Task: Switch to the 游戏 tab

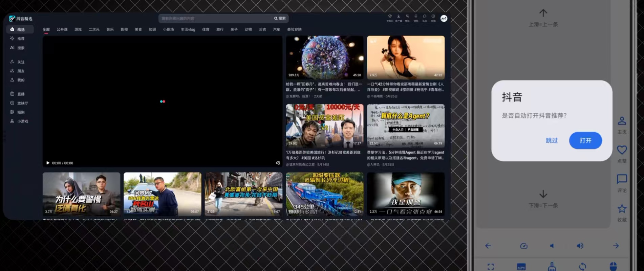Action: coord(78,29)
